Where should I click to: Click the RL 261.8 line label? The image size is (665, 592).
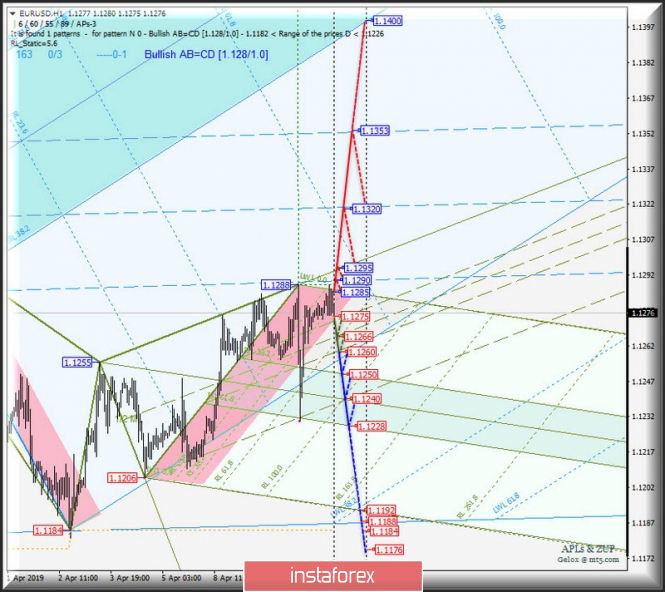pyautogui.click(x=467, y=507)
